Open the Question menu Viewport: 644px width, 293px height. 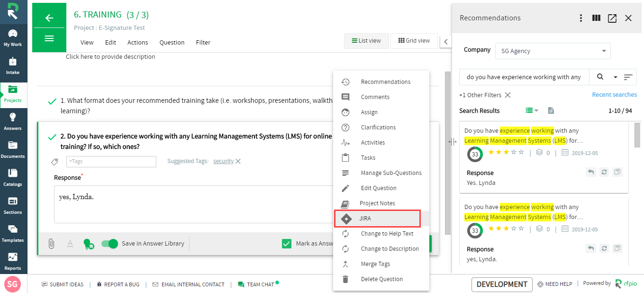click(x=172, y=42)
